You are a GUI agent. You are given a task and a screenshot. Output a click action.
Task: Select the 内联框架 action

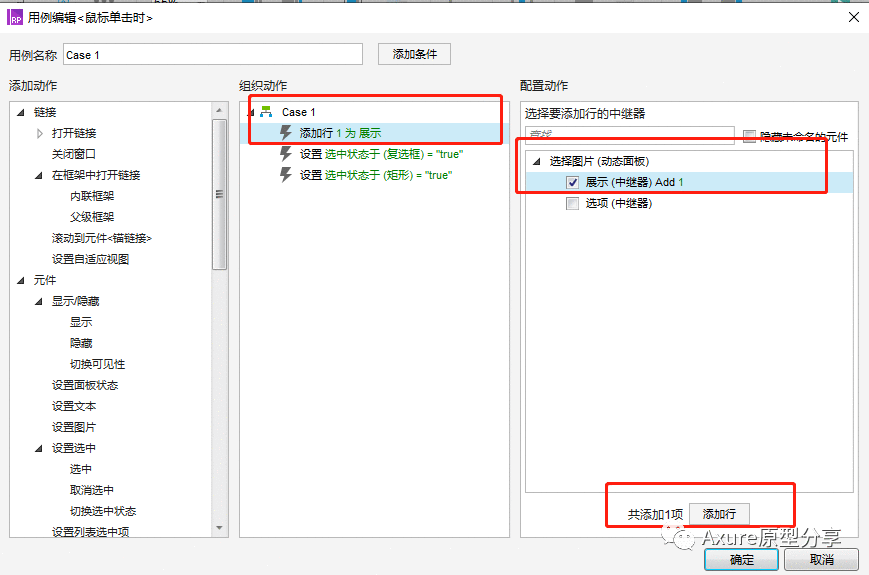(x=92, y=196)
